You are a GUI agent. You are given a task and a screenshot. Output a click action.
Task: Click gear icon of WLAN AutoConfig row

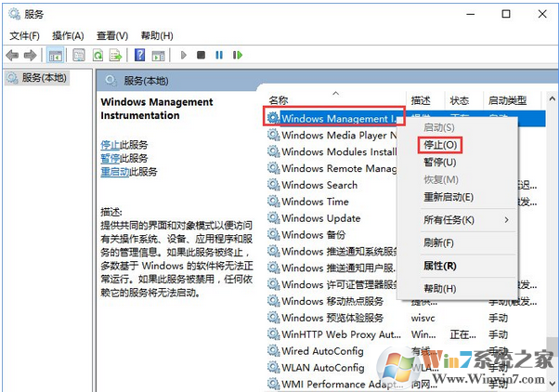pos(273,367)
